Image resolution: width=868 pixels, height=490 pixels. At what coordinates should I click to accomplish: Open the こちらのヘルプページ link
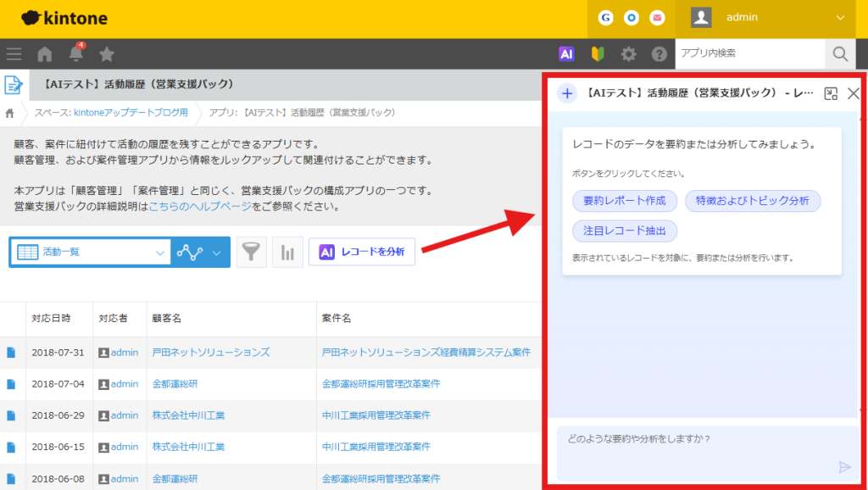coord(199,206)
